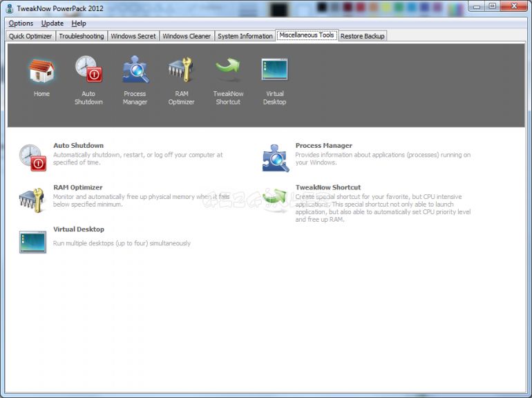Open the Restore Backup tab
The height and width of the screenshot is (398, 532).
363,36
